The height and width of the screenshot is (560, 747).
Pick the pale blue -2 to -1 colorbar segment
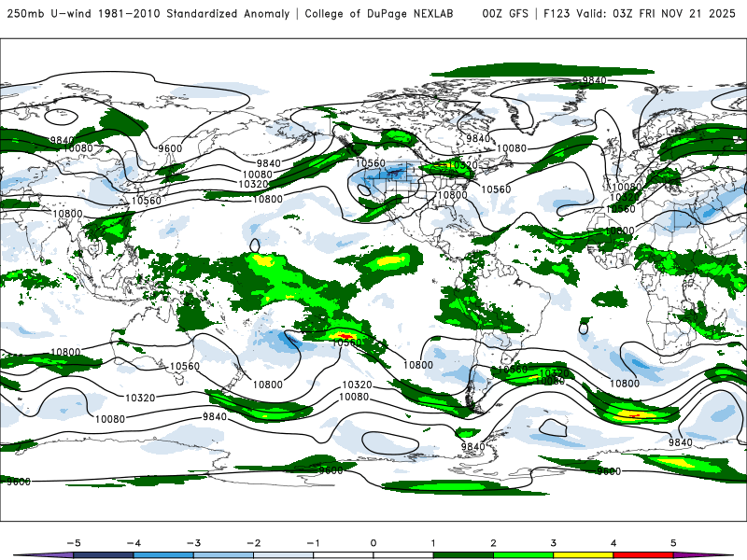[284, 555]
